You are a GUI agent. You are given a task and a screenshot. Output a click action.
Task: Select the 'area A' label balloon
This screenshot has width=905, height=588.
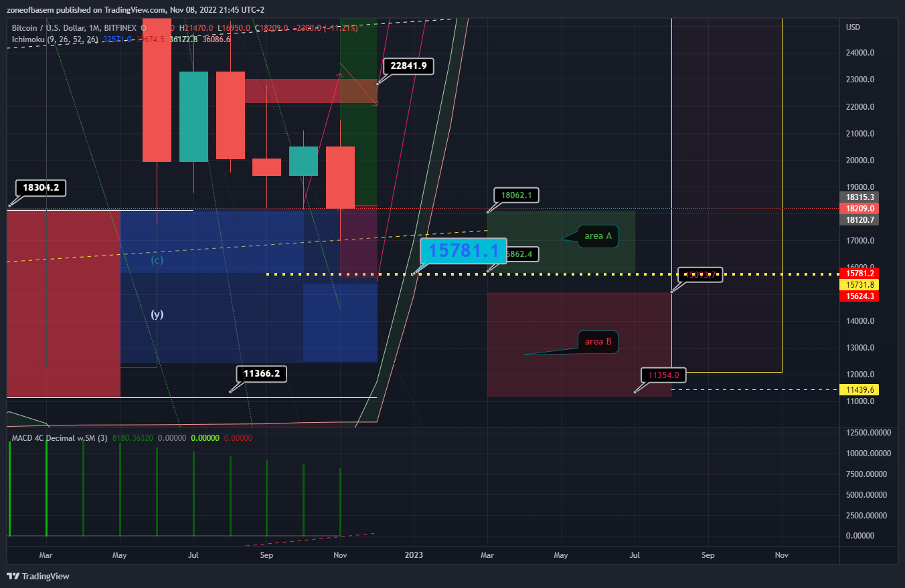click(x=598, y=235)
